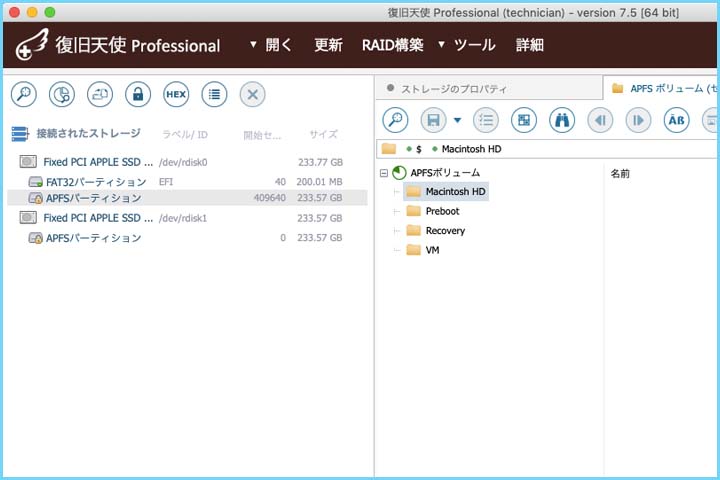Switch to the ストレージのプロパティ tab
This screenshot has width=720, height=480.
coord(489,88)
